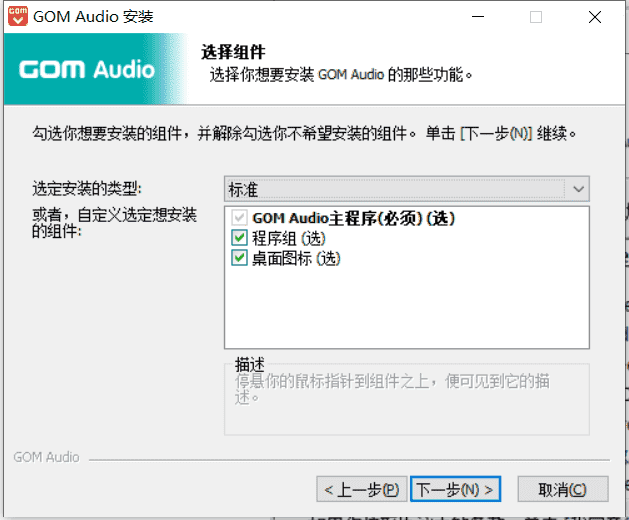
Task: Click the 选定安装的类型 label
Action: click(x=87, y=188)
